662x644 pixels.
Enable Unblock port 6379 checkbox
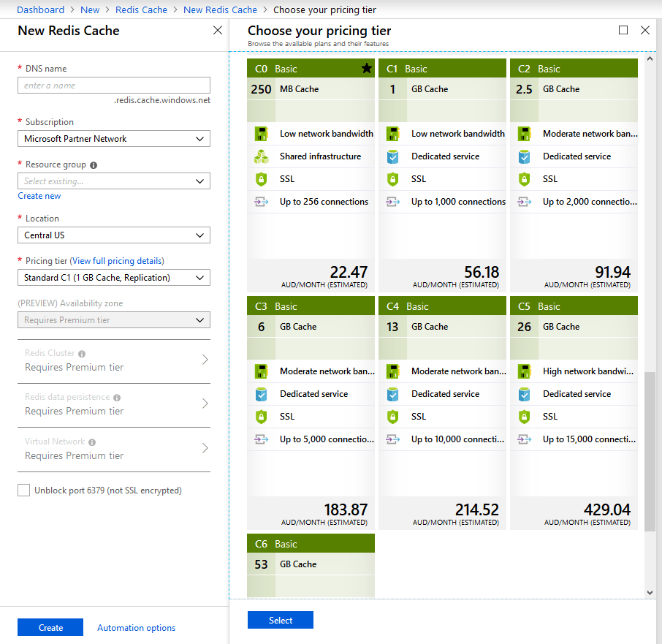[24, 490]
